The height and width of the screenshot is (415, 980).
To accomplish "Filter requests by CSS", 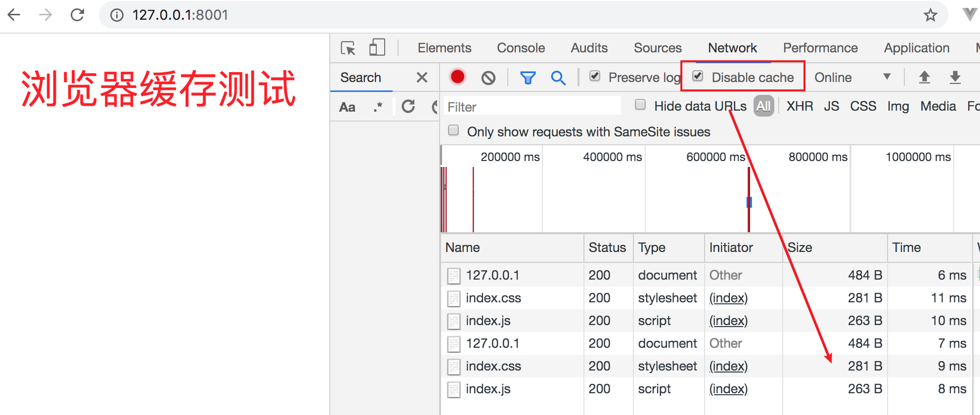I will point(863,106).
